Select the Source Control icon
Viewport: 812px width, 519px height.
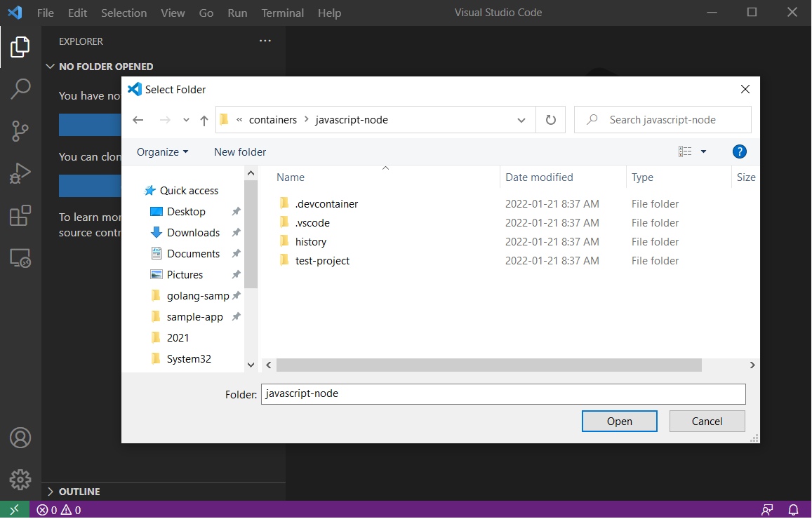pyautogui.click(x=20, y=131)
